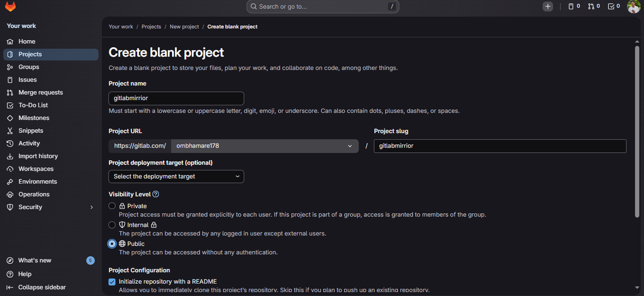Click the Groups icon in sidebar
The height and width of the screenshot is (296, 644).
pos(10,67)
